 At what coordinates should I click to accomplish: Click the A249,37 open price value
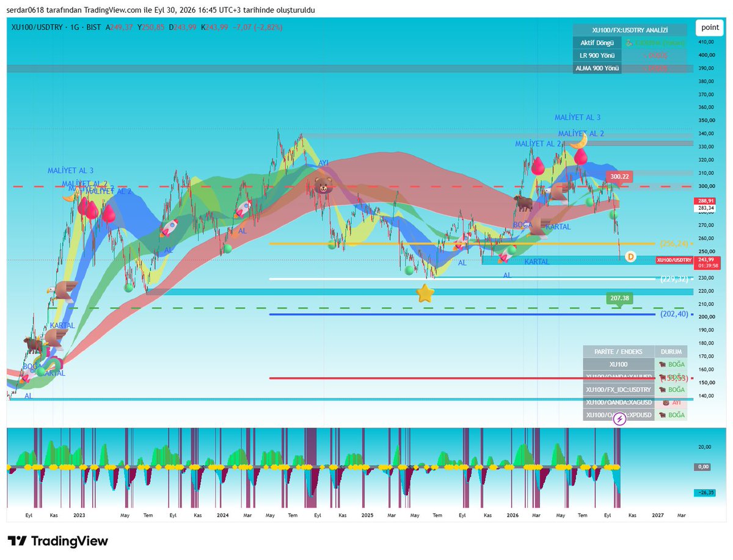click(119, 27)
